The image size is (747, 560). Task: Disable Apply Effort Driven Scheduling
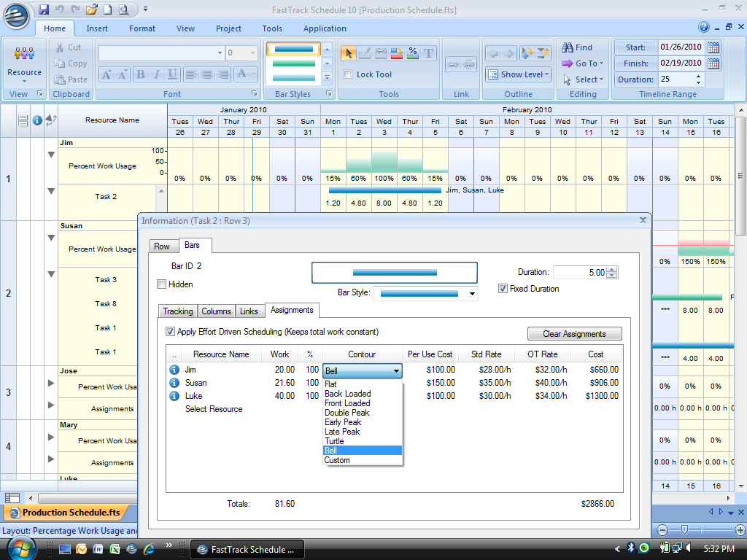pos(171,332)
